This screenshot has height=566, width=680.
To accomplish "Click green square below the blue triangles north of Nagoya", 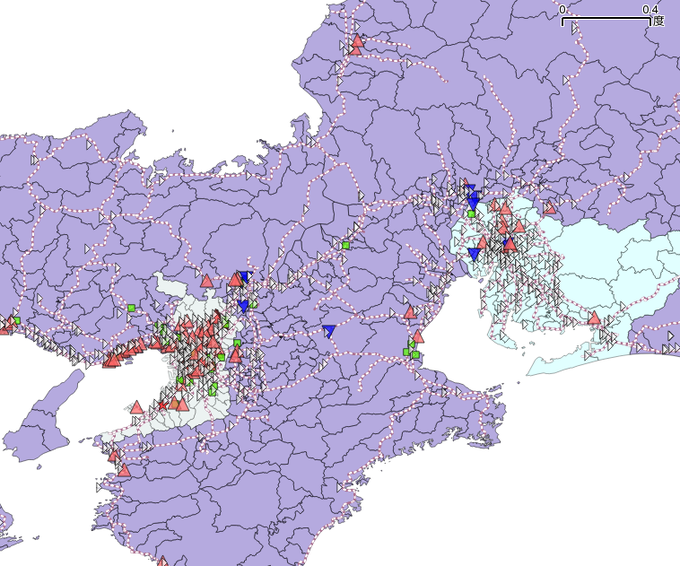I will coord(471,214).
